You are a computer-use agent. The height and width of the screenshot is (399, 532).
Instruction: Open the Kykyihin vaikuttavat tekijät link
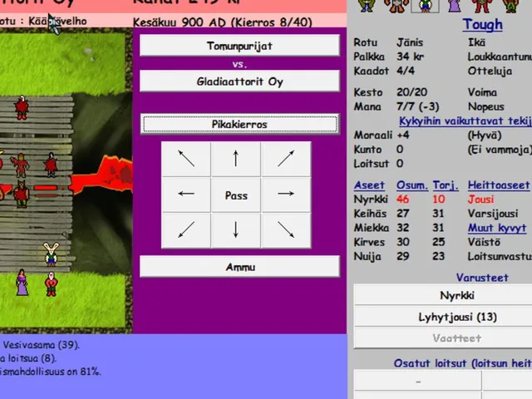pos(465,121)
